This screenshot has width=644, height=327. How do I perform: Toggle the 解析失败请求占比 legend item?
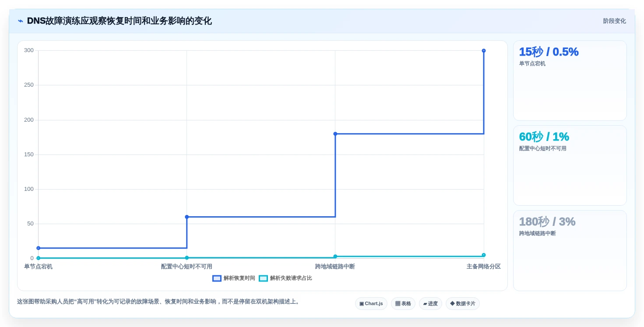(x=285, y=278)
